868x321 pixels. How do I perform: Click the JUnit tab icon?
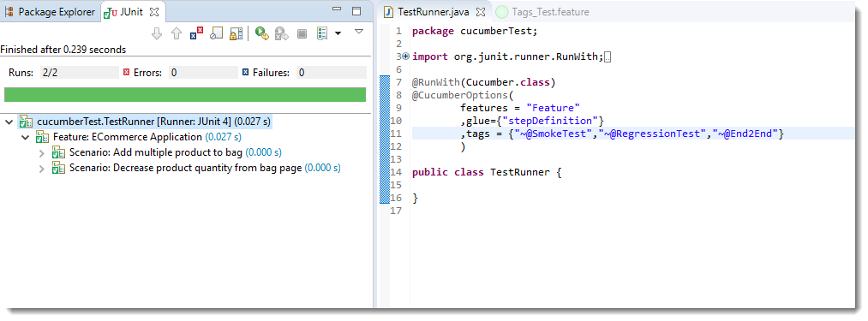click(x=111, y=12)
